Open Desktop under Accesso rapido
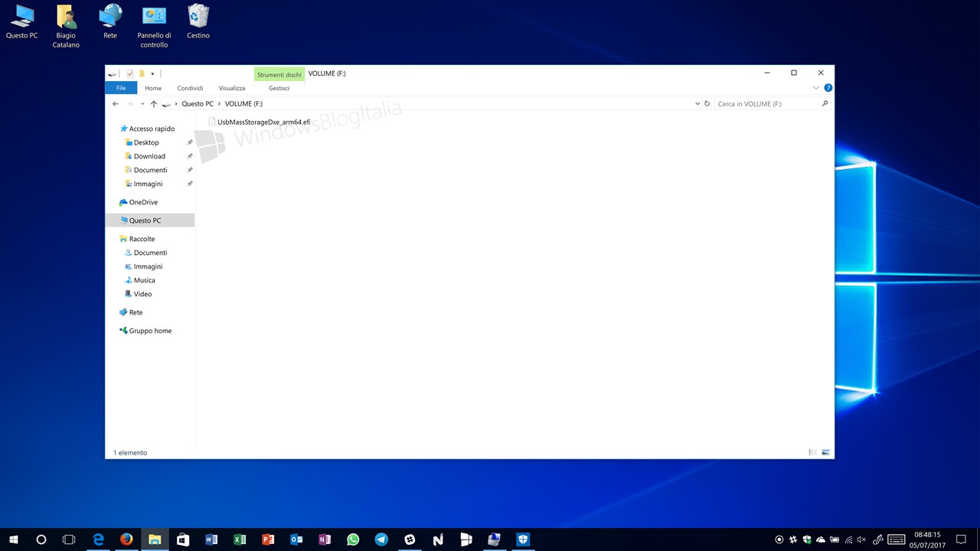 click(x=145, y=142)
